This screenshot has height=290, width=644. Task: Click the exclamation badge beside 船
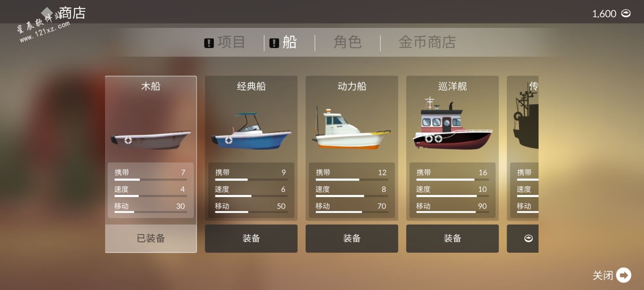(x=274, y=43)
